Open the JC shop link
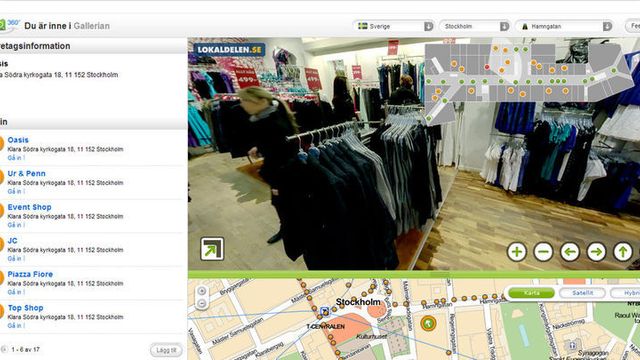This screenshot has width=640, height=360. pos(12,240)
